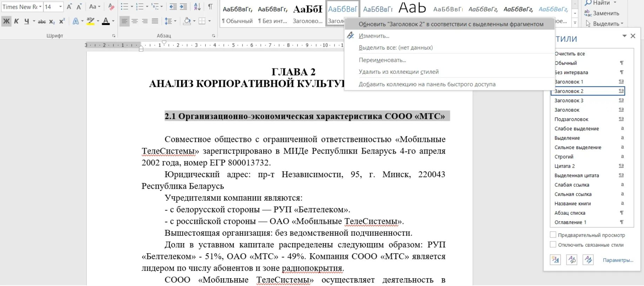This screenshot has width=644, height=286.
Task: Open Выделить selection menu
Action: click(604, 24)
